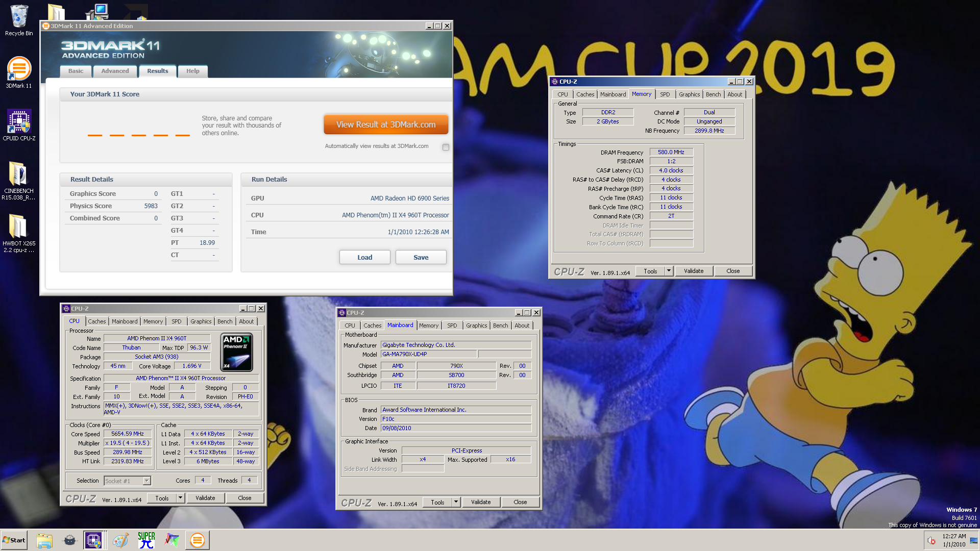980x551 pixels.
Task: Click the Start button on the taskbar
Action: tap(14, 540)
